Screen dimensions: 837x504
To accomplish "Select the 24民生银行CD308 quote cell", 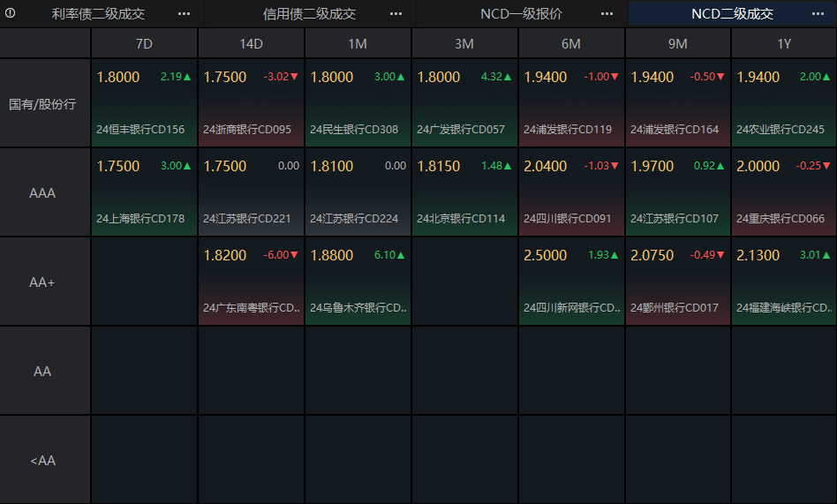I will (358, 103).
